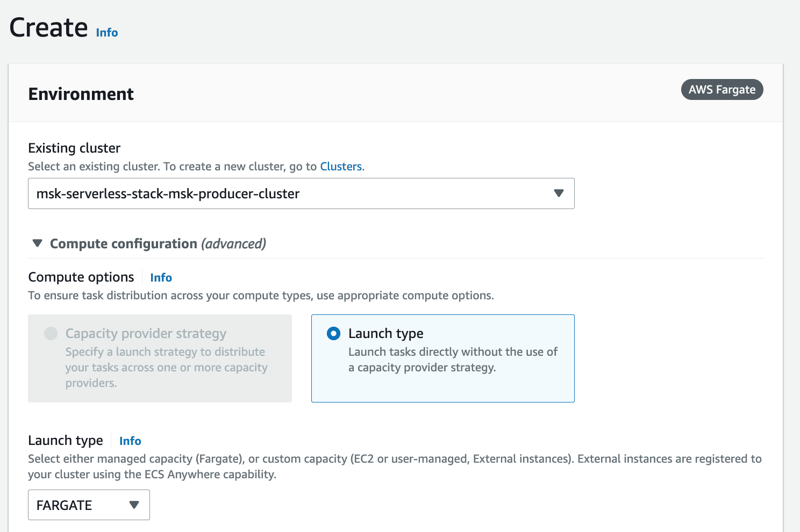The image size is (800, 532).
Task: Open the FARGATE launch type dropdown
Action: tap(89, 505)
